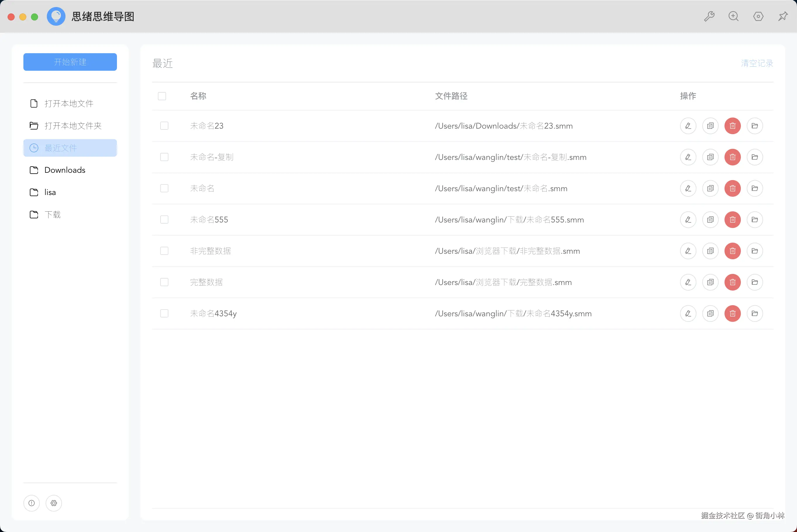This screenshot has height=532, width=797.
Task: Toggle the select-all checkbox in table header
Action: point(162,96)
